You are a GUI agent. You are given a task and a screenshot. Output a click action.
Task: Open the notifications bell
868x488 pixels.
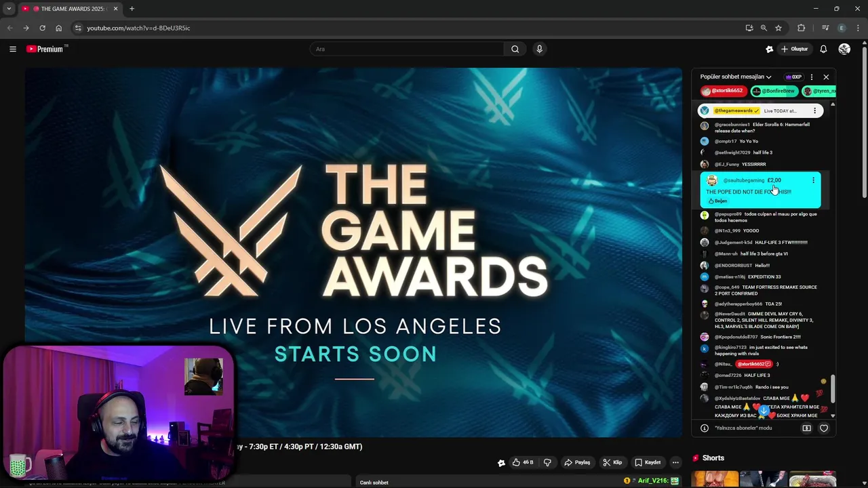(823, 49)
